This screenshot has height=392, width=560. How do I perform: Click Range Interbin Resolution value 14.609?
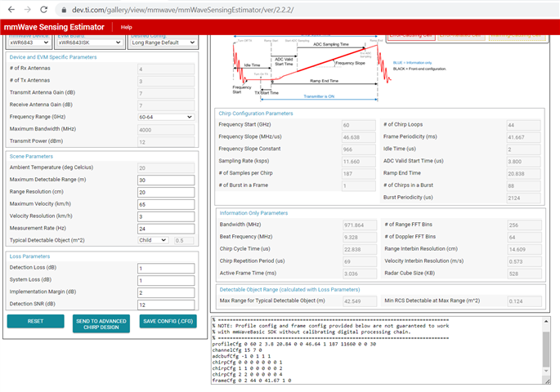(x=525, y=249)
